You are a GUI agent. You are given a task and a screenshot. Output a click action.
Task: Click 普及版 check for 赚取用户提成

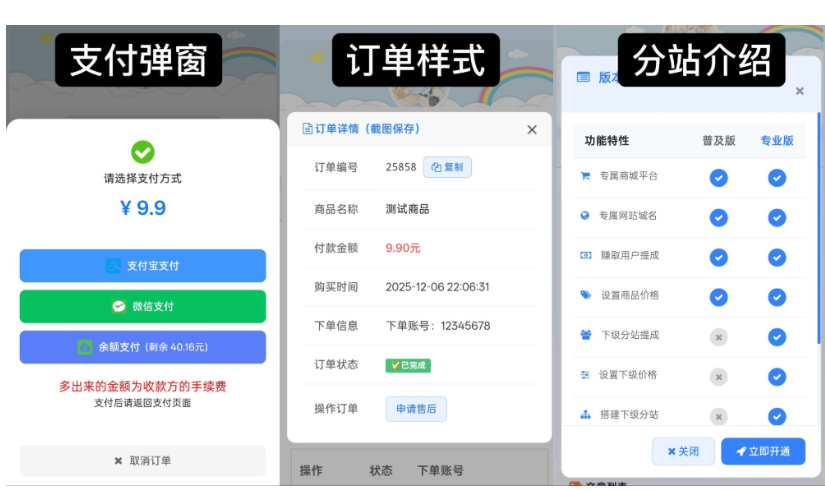point(719,257)
